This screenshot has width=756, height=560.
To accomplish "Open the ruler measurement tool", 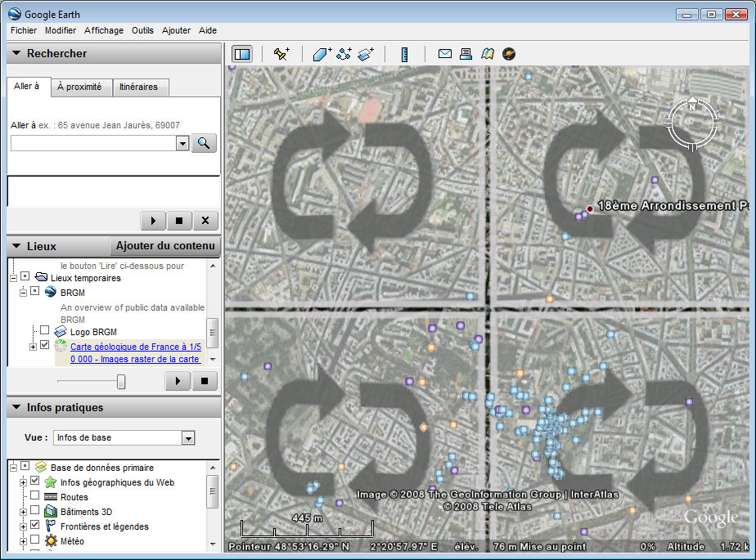I will pos(404,54).
